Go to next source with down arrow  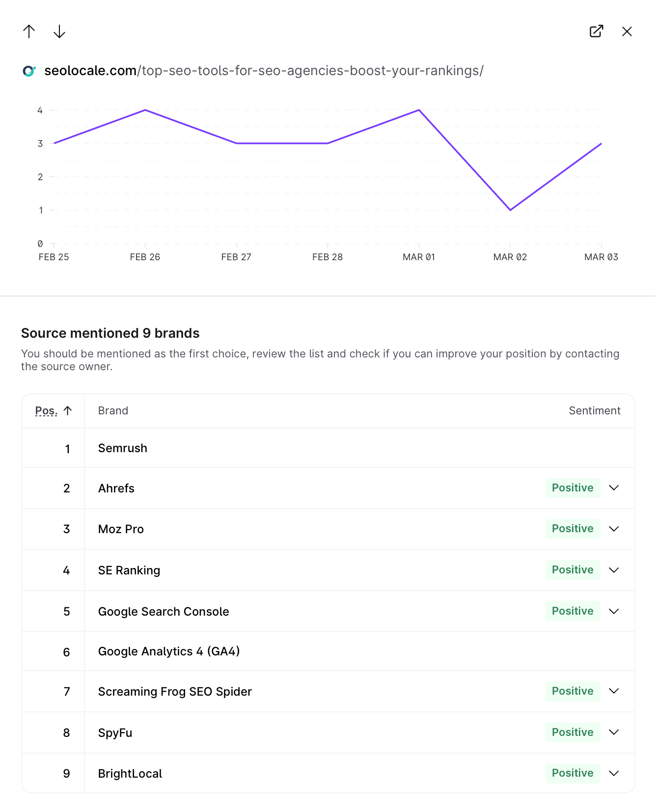click(x=59, y=31)
